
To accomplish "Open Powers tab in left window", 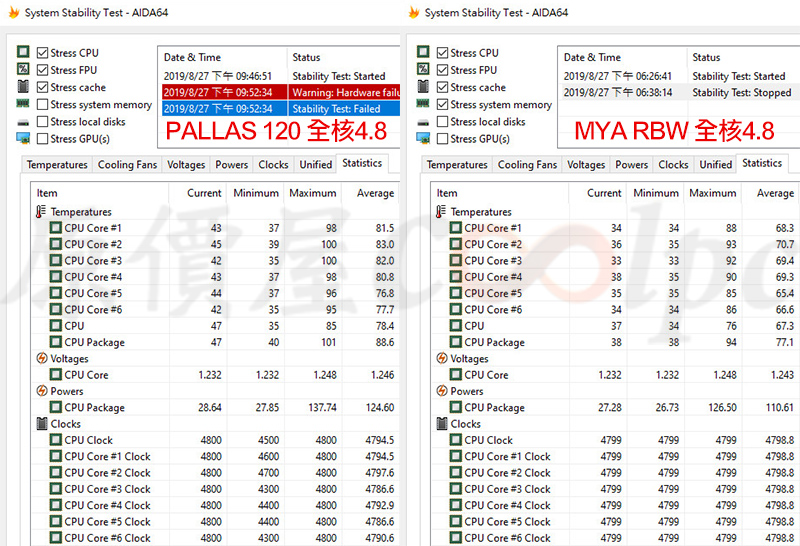I will (232, 165).
